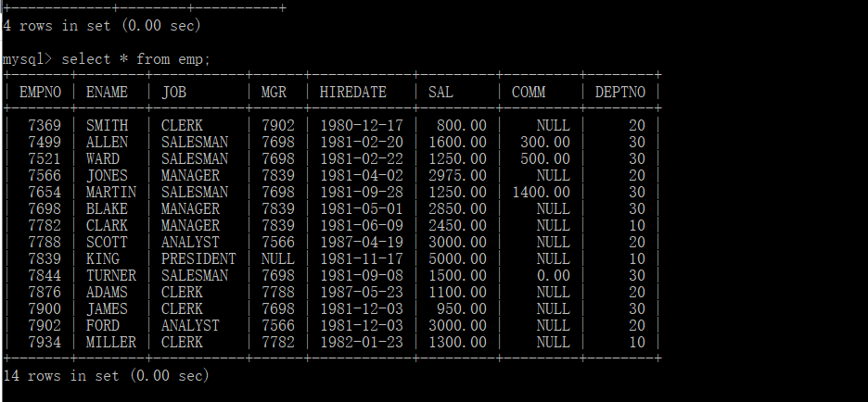
Task: Click the JOB column header
Action: click(173, 92)
